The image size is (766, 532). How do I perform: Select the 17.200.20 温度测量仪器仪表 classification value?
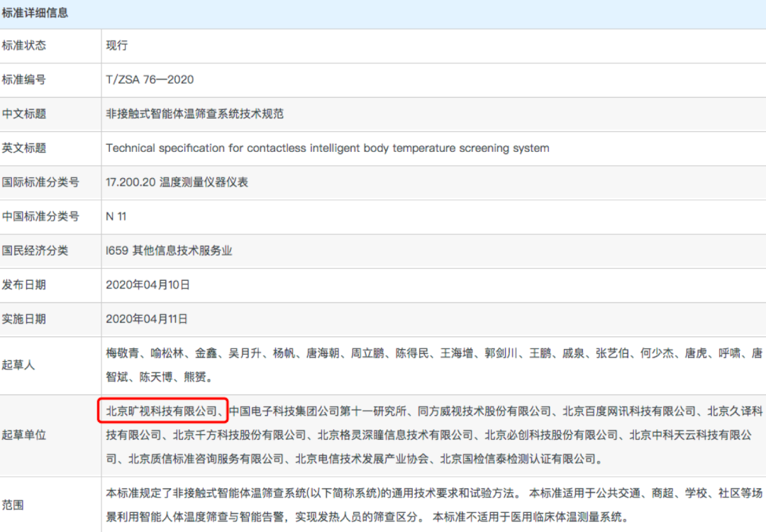(177, 182)
